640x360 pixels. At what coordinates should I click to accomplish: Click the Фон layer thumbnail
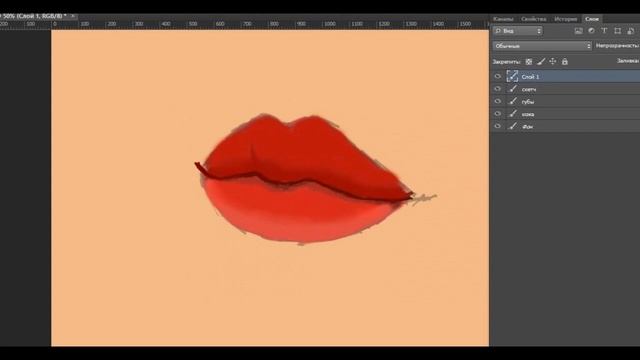[x=513, y=126]
